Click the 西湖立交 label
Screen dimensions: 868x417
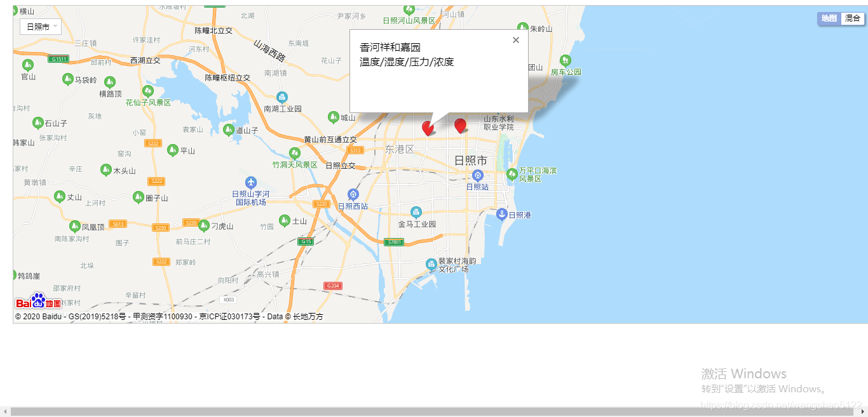click(145, 60)
